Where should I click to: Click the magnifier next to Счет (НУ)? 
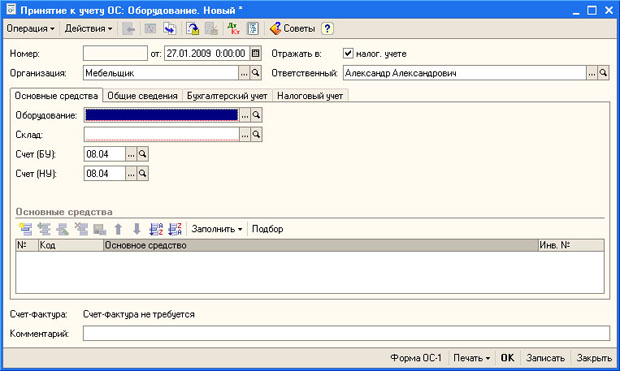click(142, 173)
